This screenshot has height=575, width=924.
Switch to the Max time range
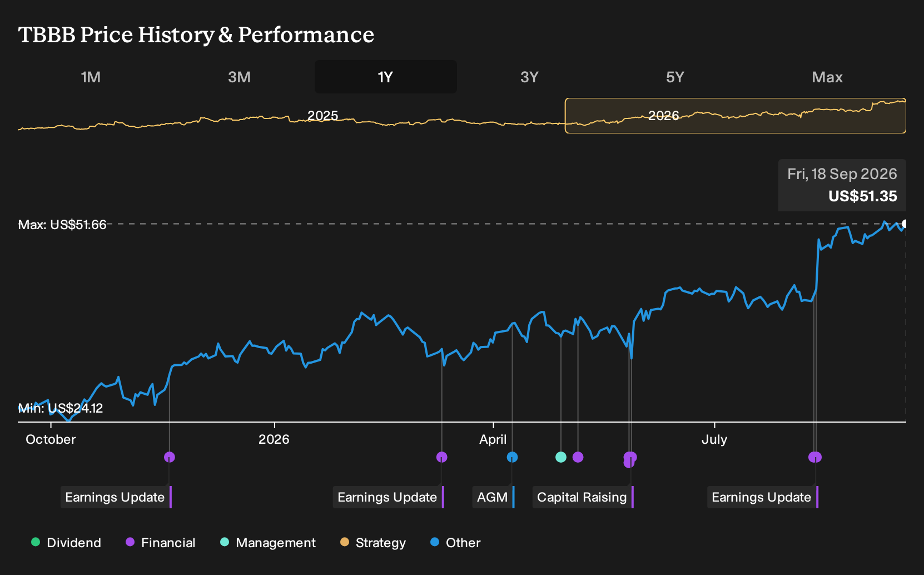[827, 77]
